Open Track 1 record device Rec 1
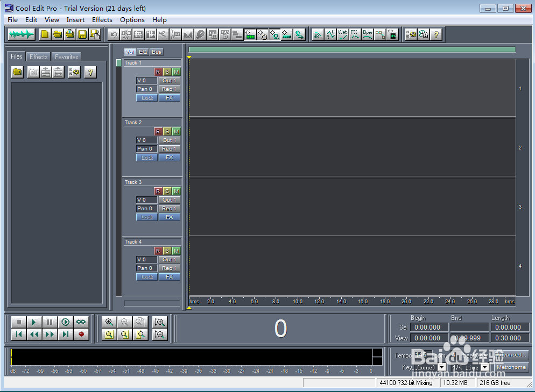Image resolution: width=535 pixels, height=392 pixels. coord(170,89)
